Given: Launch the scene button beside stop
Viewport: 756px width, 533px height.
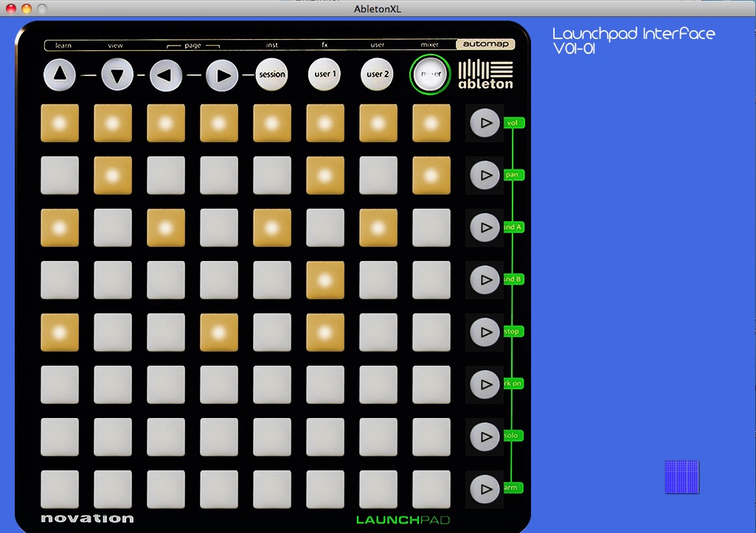Looking at the screenshot, I should coord(485,332).
